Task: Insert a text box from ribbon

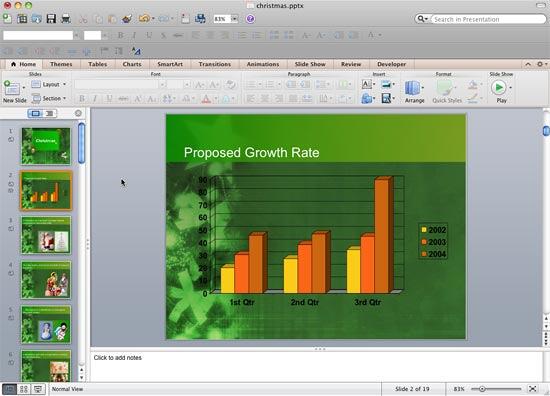Action: click(x=367, y=84)
